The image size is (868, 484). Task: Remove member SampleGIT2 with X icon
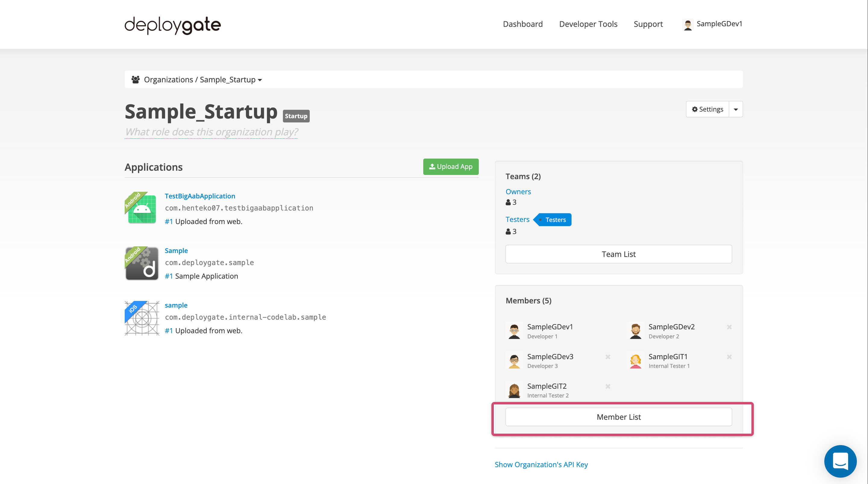[608, 386]
